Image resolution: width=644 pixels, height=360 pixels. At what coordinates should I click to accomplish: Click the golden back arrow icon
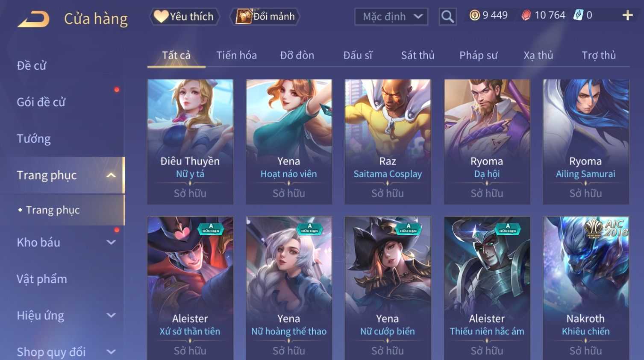[x=33, y=19]
